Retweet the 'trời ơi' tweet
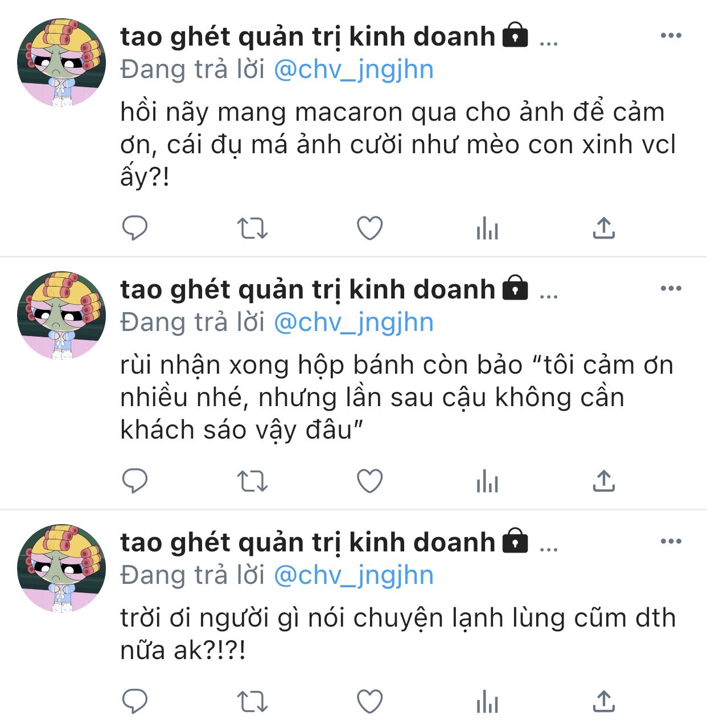 coord(252,701)
